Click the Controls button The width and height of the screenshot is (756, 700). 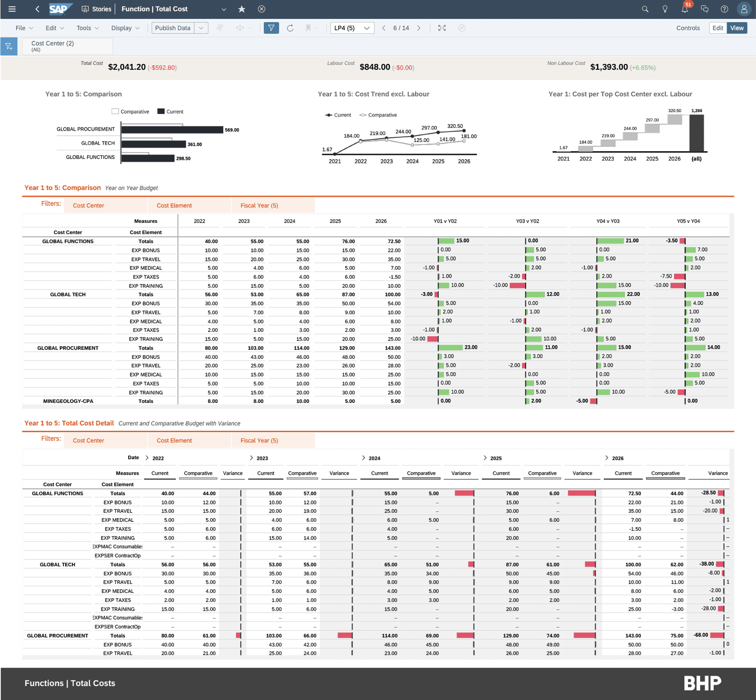(688, 28)
